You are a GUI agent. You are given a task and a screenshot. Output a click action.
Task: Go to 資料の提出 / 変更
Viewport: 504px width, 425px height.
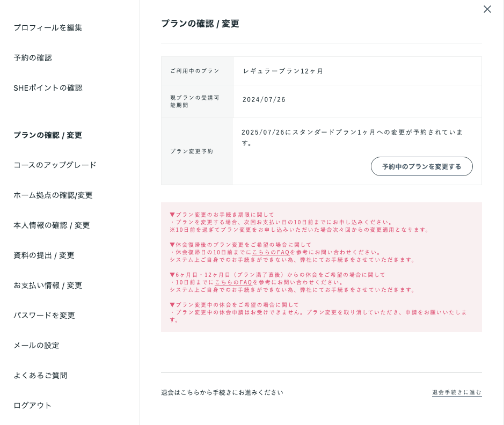point(44,255)
